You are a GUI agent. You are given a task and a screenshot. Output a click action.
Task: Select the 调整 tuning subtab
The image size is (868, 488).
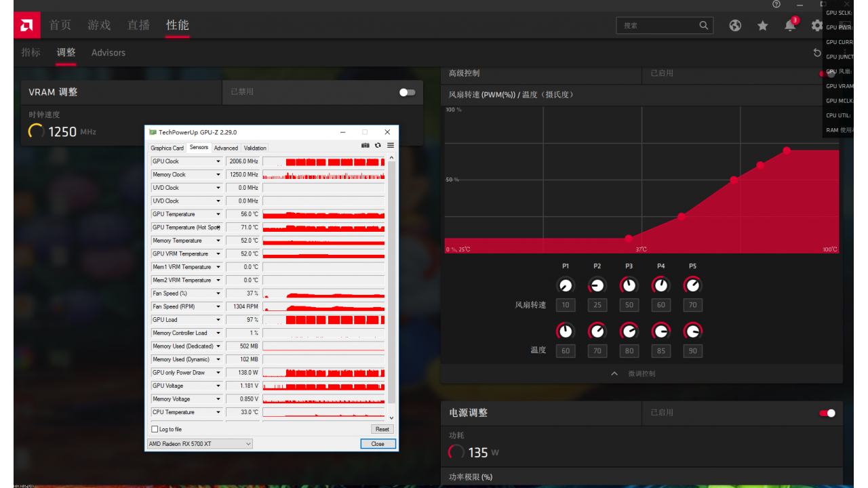66,52
